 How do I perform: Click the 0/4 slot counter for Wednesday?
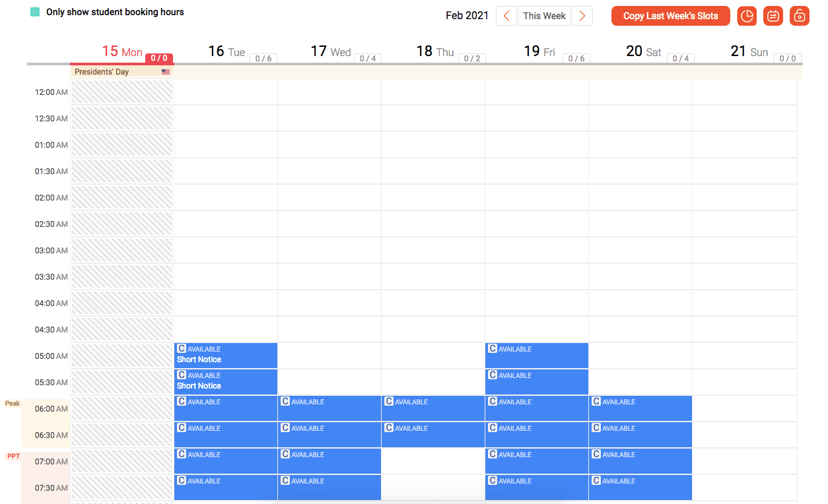click(x=368, y=59)
